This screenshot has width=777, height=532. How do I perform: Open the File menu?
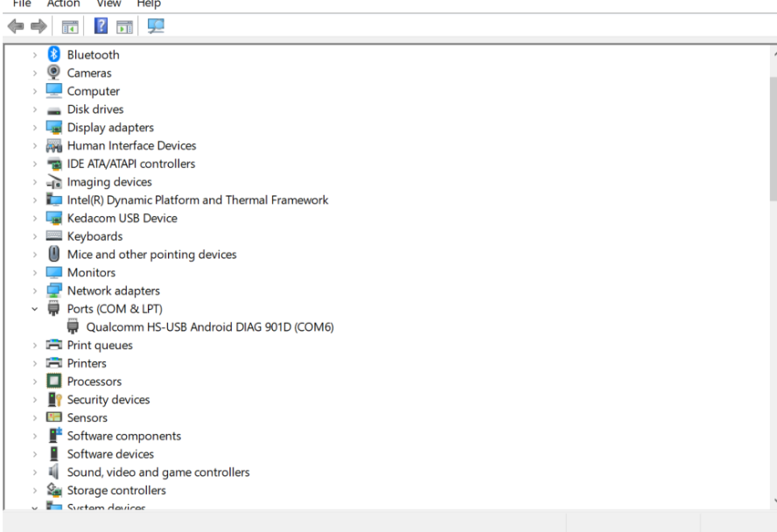[22, 4]
